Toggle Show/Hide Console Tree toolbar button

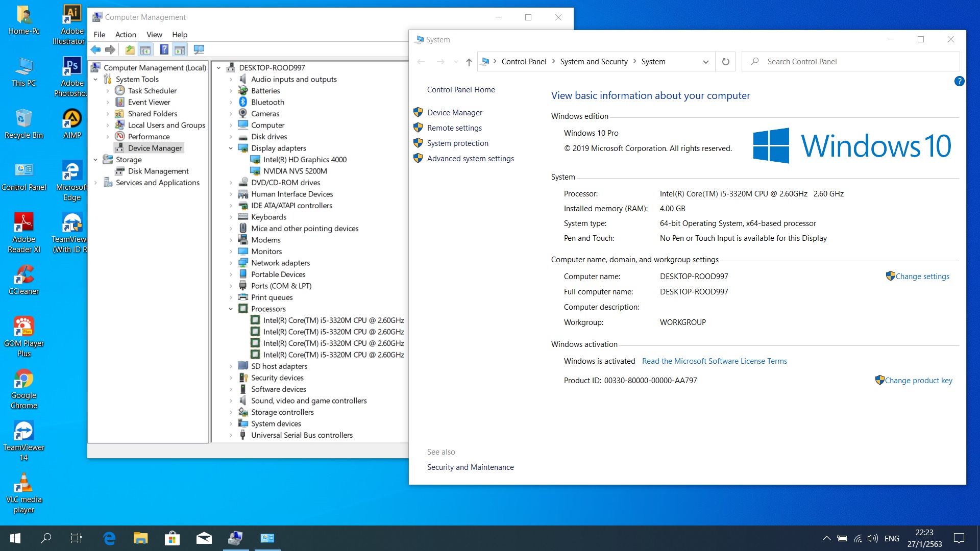145,49
